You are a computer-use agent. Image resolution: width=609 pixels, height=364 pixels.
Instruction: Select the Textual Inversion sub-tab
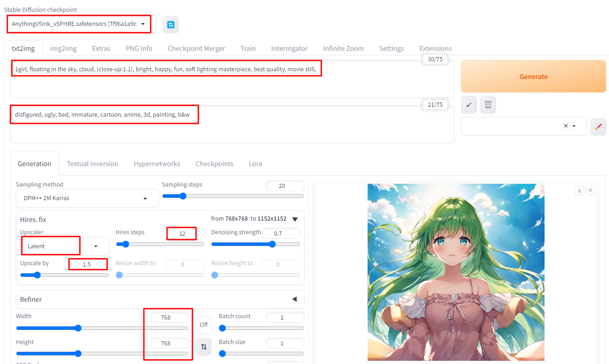coord(93,163)
